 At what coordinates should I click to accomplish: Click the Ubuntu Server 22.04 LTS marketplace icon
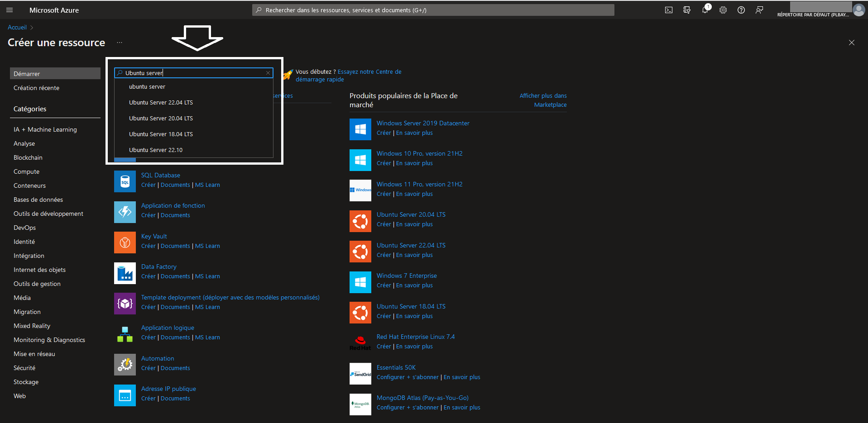[360, 252]
